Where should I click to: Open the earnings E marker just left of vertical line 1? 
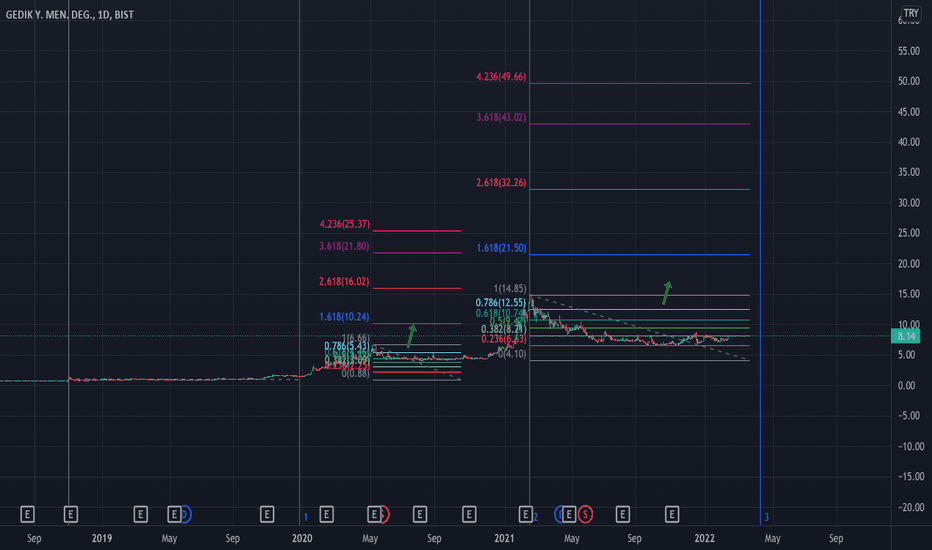pyautogui.click(x=267, y=514)
